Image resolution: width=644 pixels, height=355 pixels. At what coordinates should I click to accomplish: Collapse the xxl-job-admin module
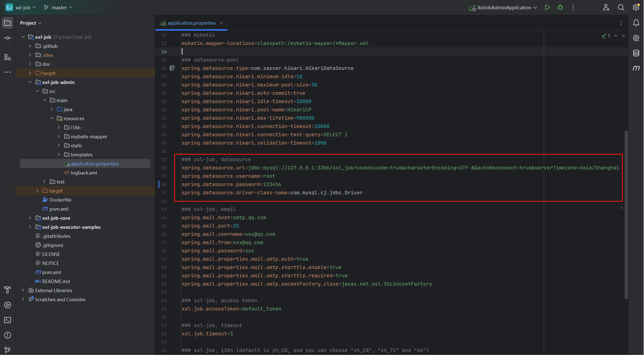point(30,82)
